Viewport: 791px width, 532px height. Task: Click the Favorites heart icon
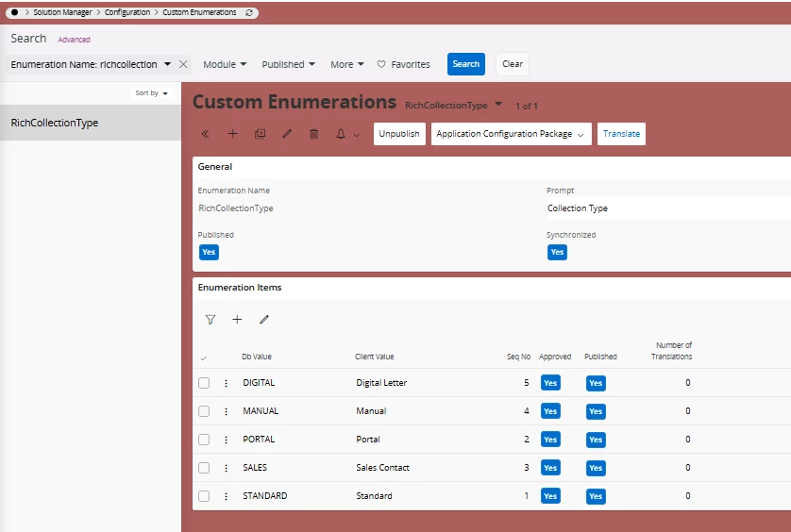pos(381,64)
